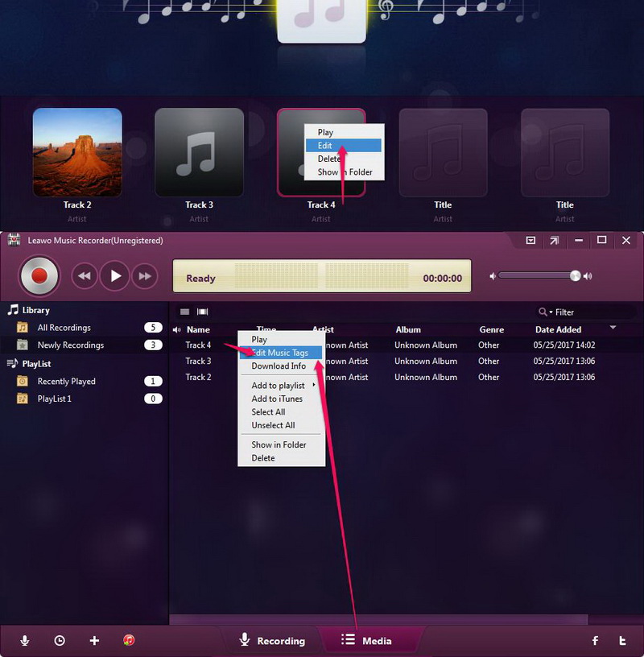The height and width of the screenshot is (657, 644).
Task: Sort by the Date Added column header
Action: click(x=558, y=330)
